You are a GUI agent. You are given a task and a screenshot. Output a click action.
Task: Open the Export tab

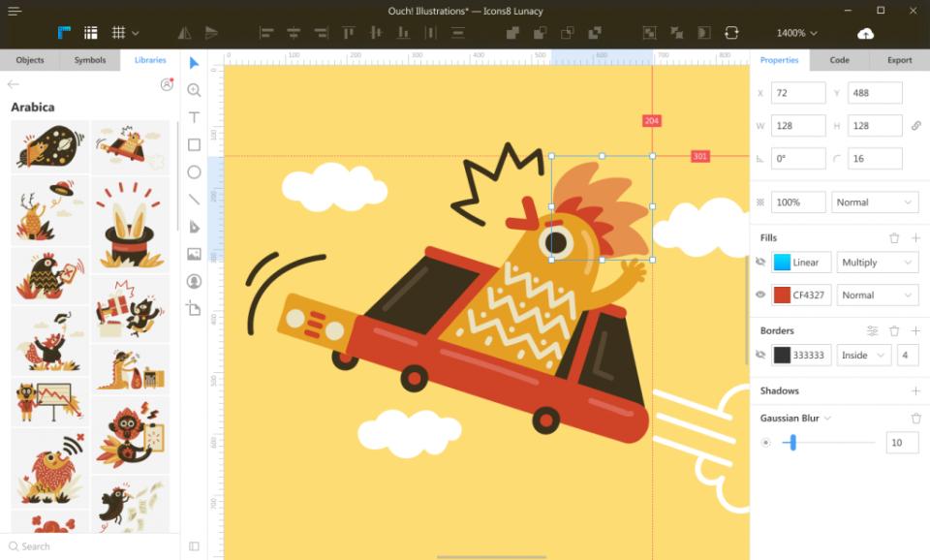point(898,59)
